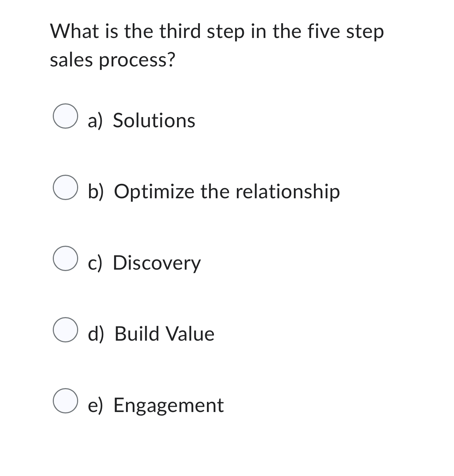Select the radio button for option d) Build Value
The width and height of the screenshot is (454, 476).
65,330
